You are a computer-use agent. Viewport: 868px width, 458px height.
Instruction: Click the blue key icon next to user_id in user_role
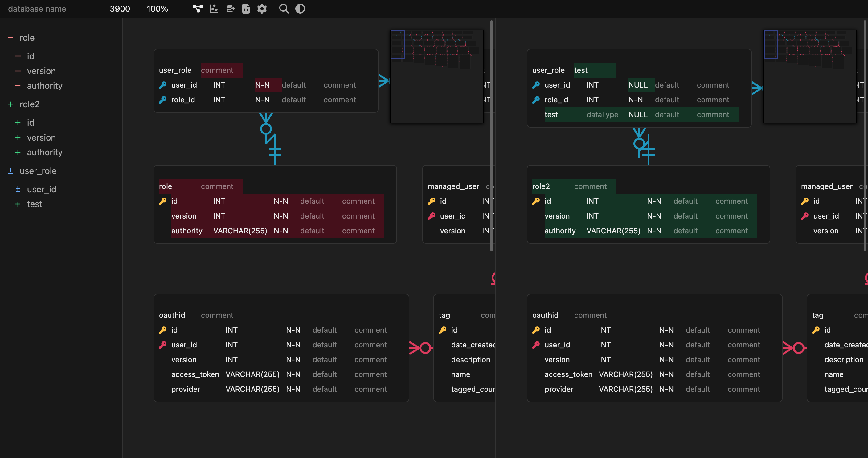tap(163, 85)
